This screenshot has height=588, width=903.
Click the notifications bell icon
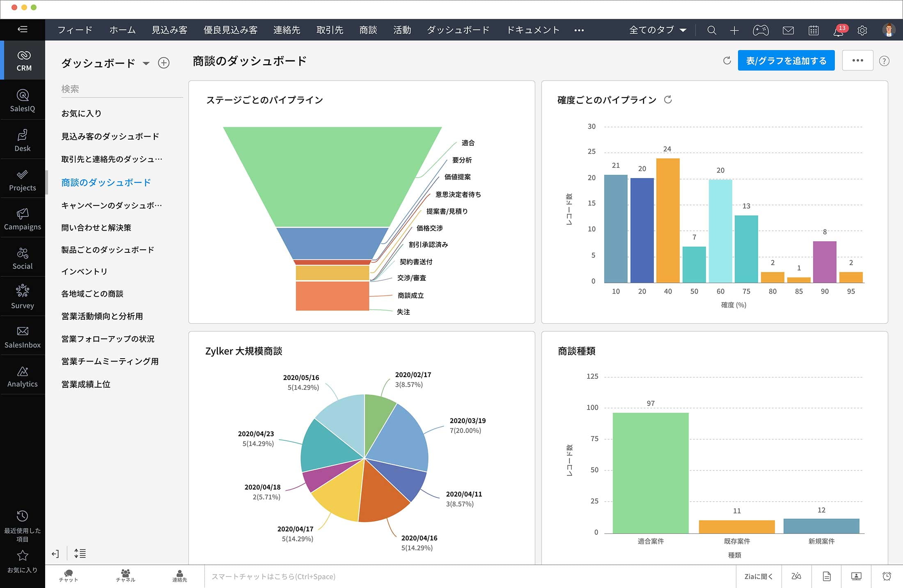tap(838, 30)
